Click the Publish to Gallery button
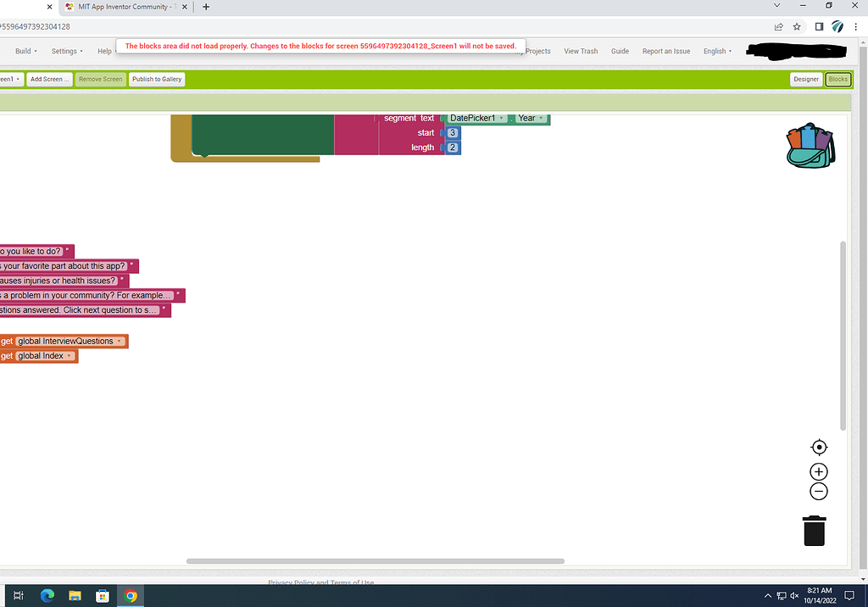868x607 pixels. click(x=156, y=79)
